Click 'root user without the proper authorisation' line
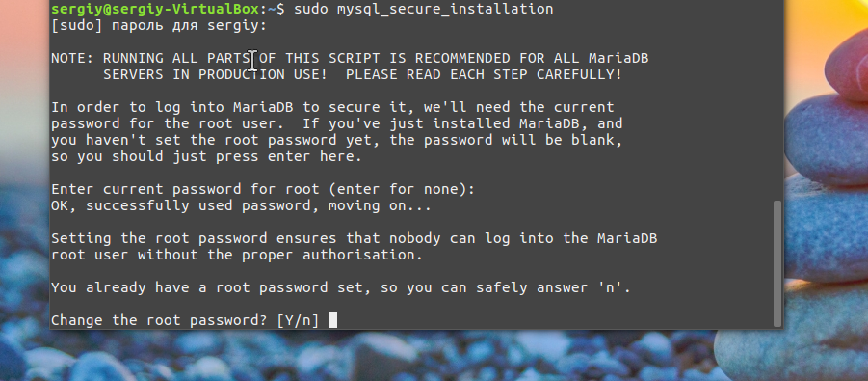The height and width of the screenshot is (381, 868). [237, 255]
